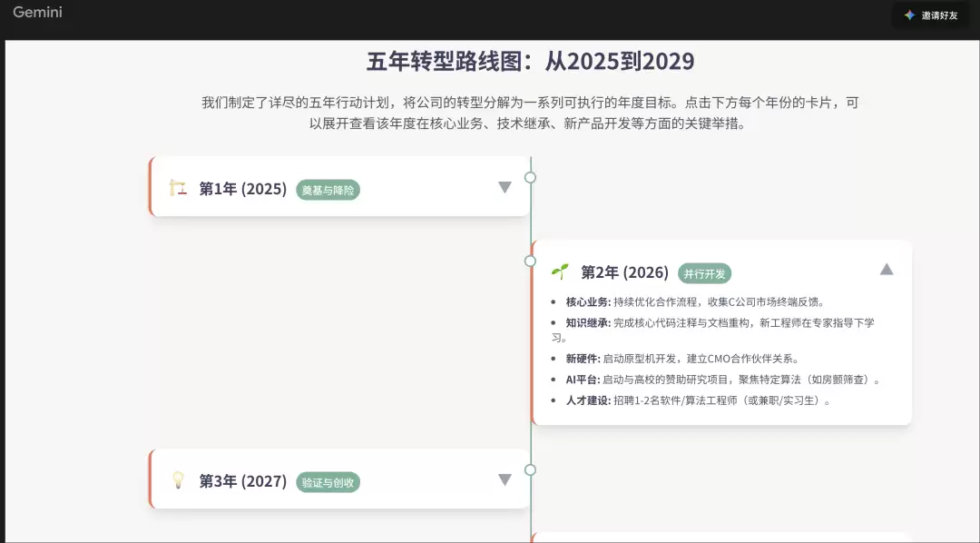Viewport: 980px width, 543px height.
Task: Click the sparkle icon beside 邀请好友
Action: [909, 15]
